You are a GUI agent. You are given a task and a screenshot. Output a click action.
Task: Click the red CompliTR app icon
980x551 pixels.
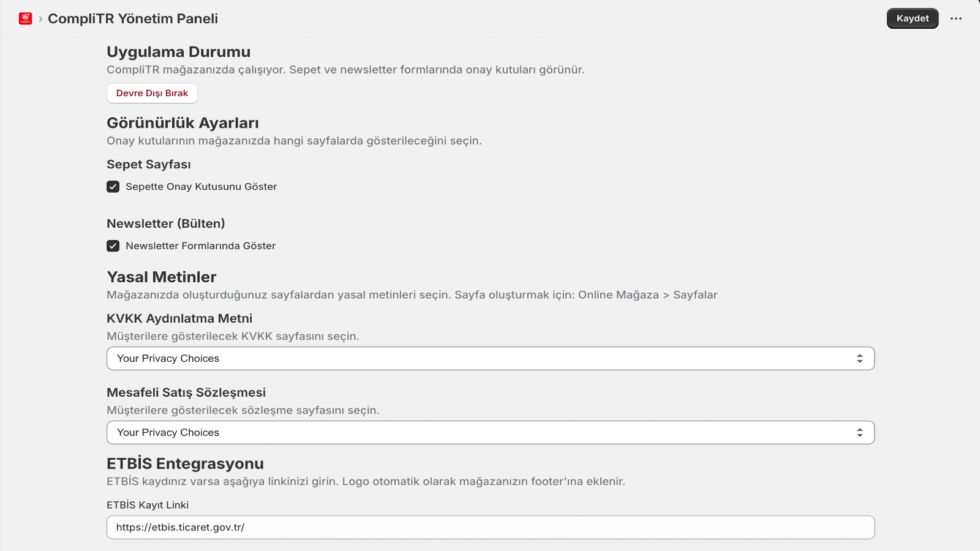coord(25,18)
